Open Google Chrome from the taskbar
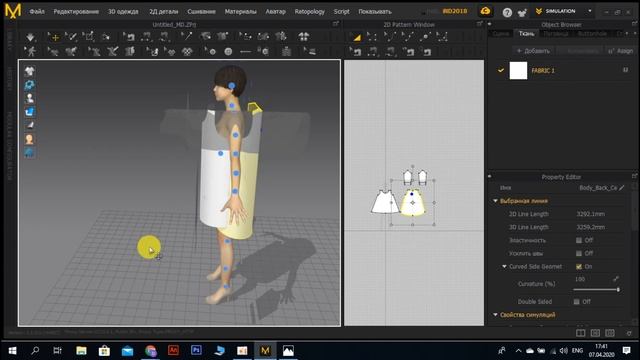The width and height of the screenshot is (640, 360). point(151,350)
